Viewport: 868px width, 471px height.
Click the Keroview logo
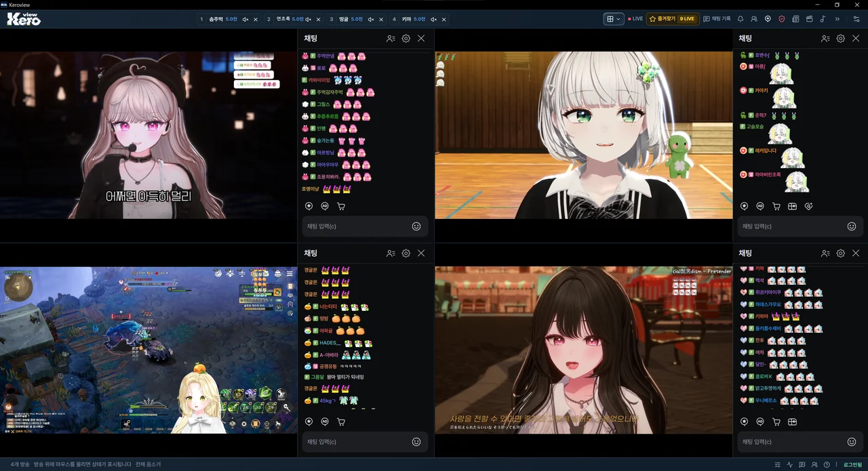(24, 19)
